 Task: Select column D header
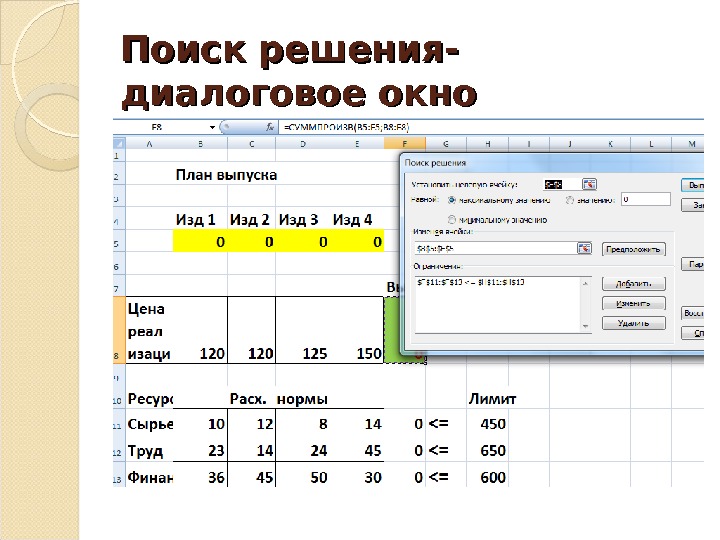coord(303,144)
